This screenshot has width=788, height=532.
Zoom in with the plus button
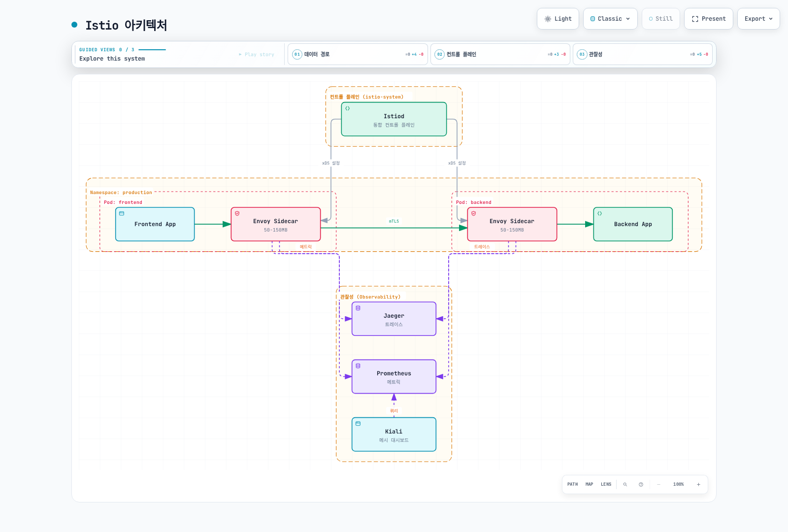click(698, 484)
